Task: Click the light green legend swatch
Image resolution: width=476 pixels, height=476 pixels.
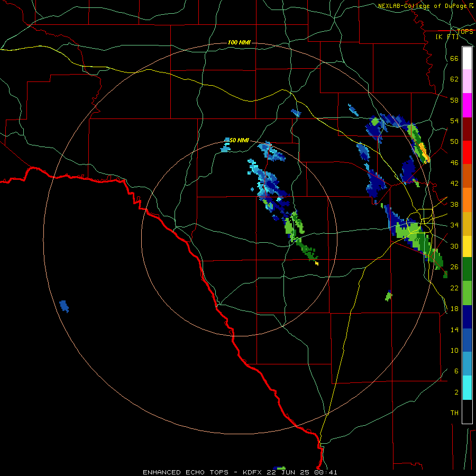Action: (467, 293)
